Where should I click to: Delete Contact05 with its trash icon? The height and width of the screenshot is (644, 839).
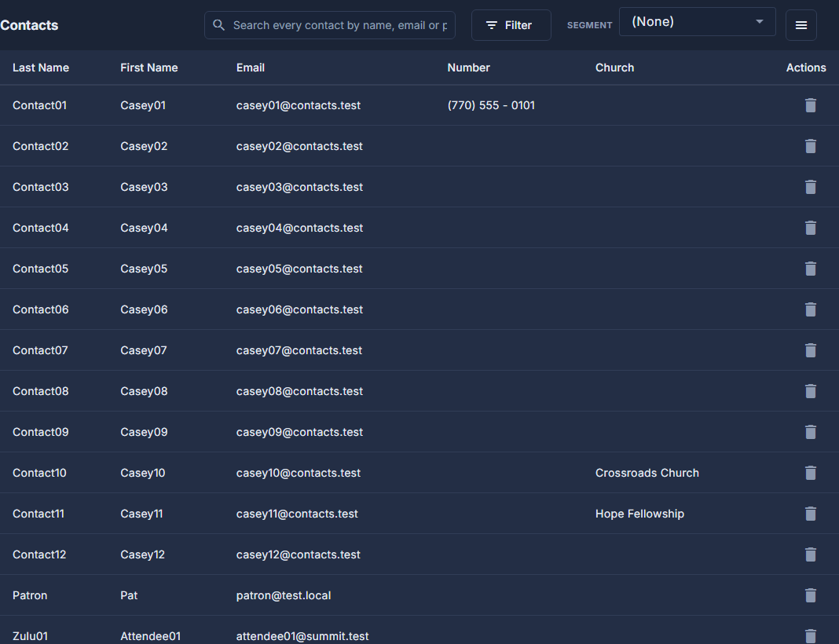(x=810, y=269)
